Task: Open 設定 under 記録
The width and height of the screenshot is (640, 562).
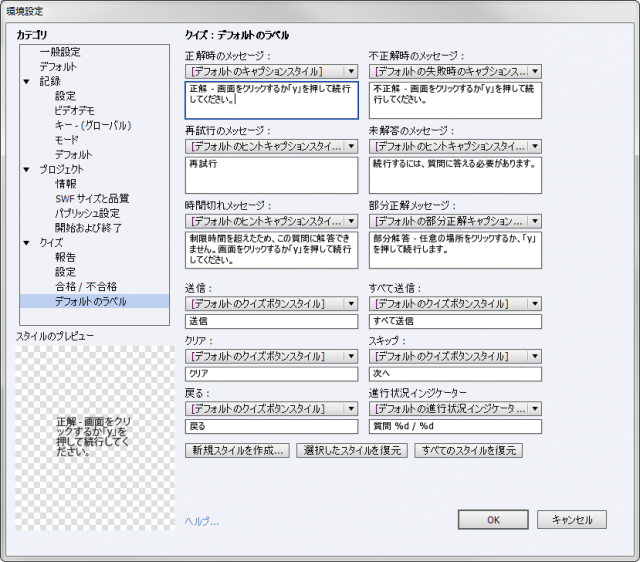Action: tap(65, 96)
